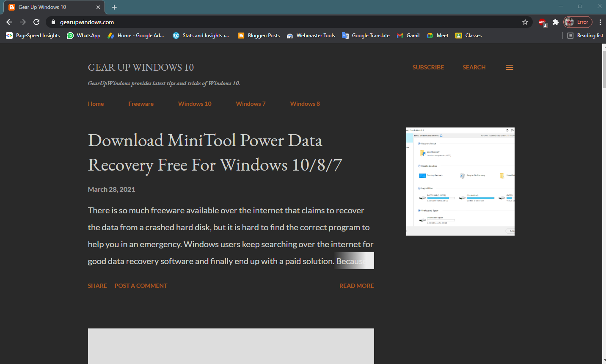Click the March 28, 2021 post date
Viewport: 606px width, 364px height.
pos(111,189)
